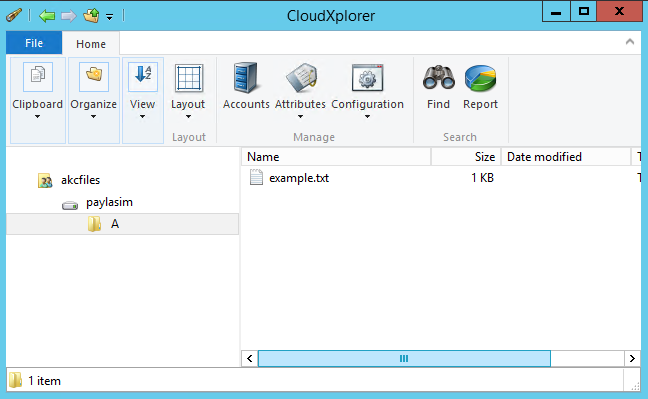Click the horizontal scrollbar thumb
648x399 pixels.
coord(404,358)
